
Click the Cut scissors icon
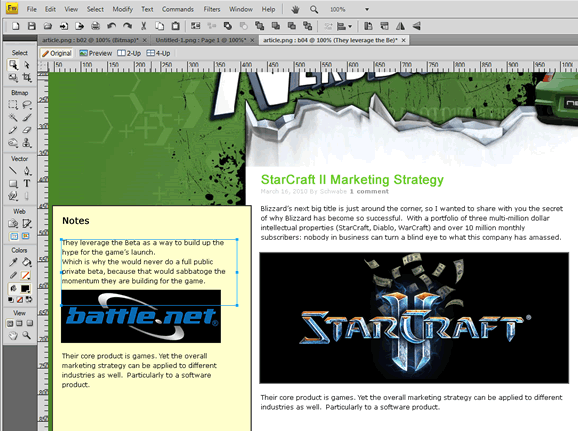point(143,26)
